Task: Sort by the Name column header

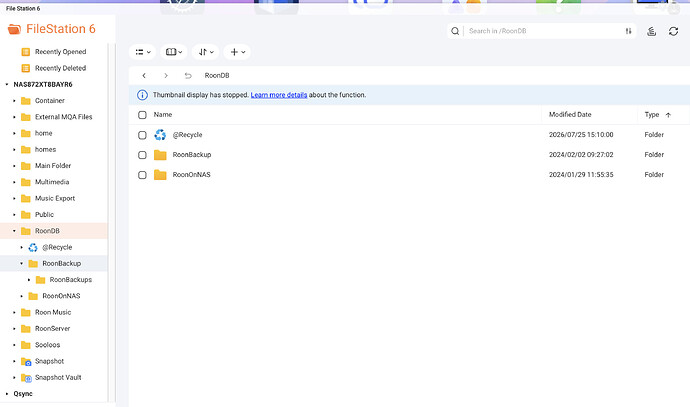Action: [x=163, y=114]
